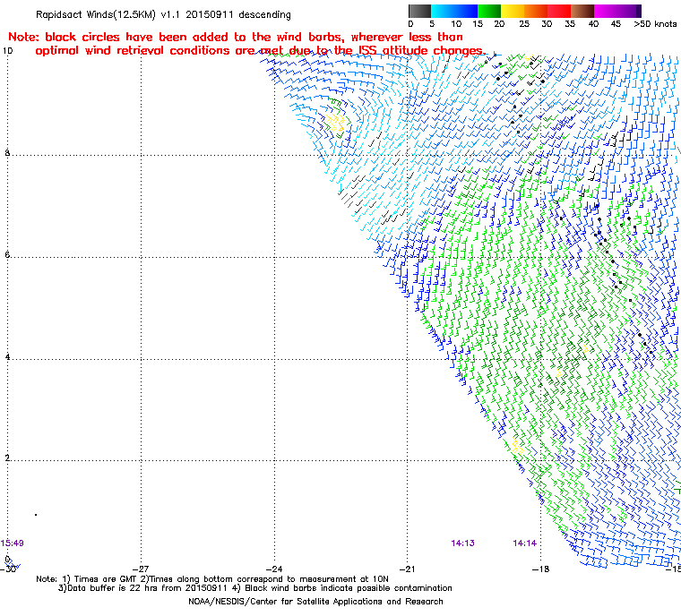Click the 'Data buffer is 22 hrs' footnote line
The width and height of the screenshot is (681, 616).
(x=255, y=588)
